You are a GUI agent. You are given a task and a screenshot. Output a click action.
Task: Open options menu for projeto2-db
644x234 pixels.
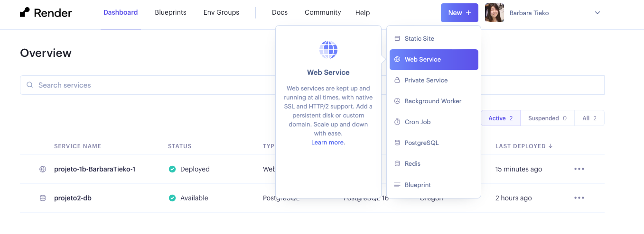click(x=579, y=198)
